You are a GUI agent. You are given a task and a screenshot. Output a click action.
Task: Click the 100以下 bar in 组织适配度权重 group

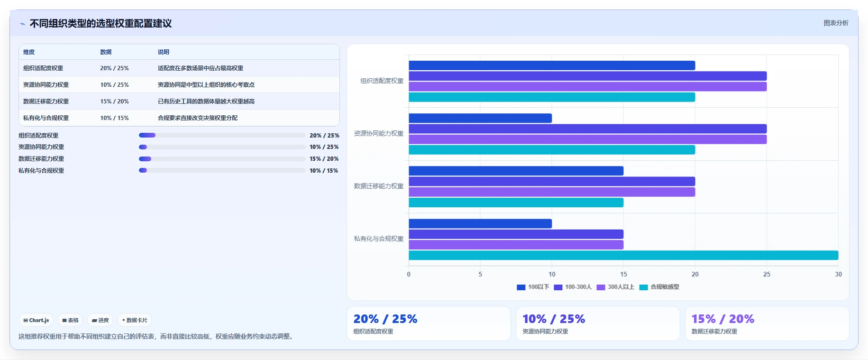(x=552, y=65)
